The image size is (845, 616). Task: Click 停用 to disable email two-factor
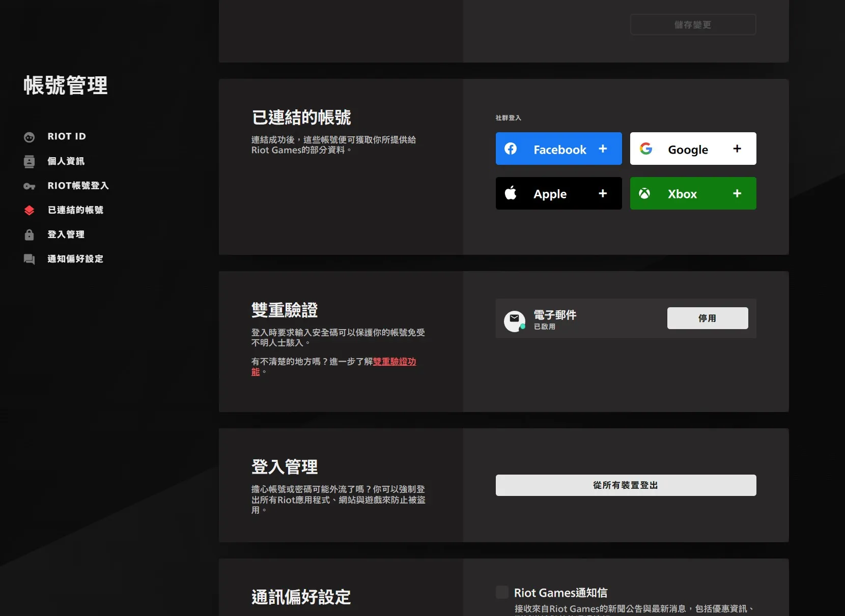[708, 318]
